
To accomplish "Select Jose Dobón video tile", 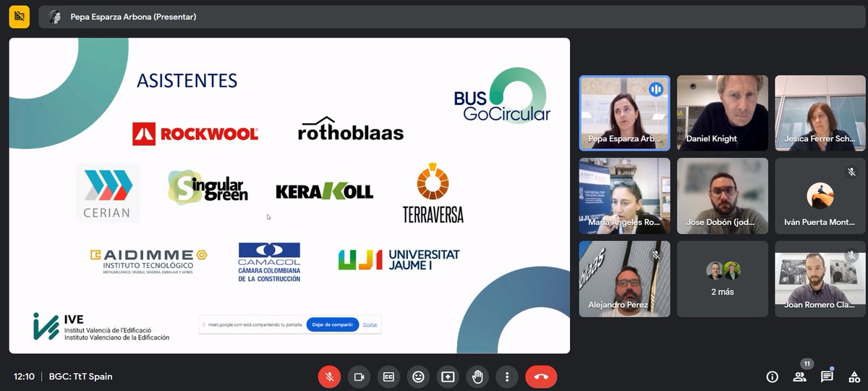I will pos(723,195).
